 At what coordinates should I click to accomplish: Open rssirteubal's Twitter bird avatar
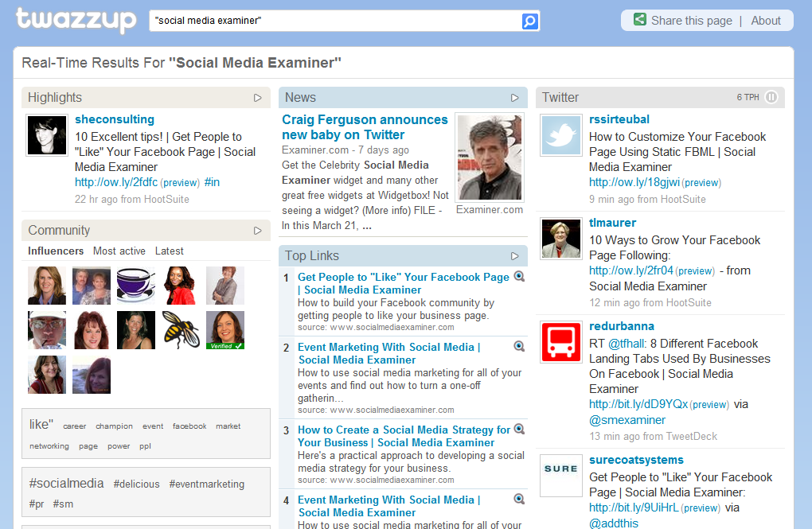point(561,134)
